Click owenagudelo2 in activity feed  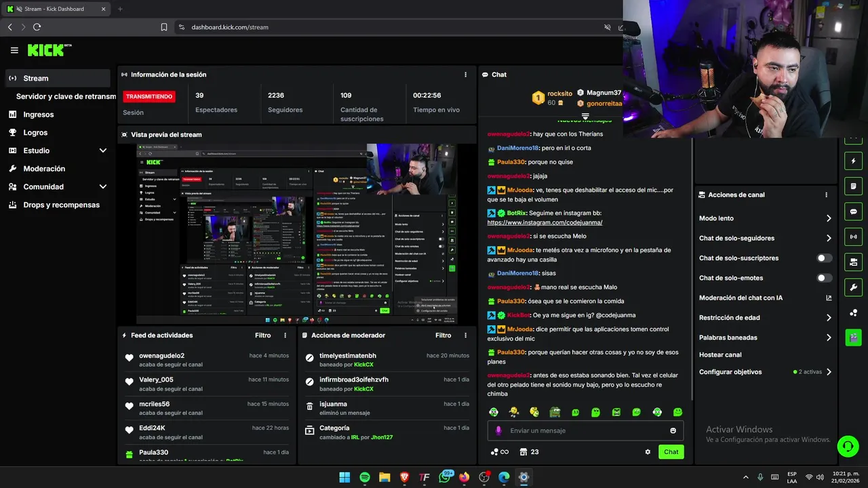pos(161,356)
